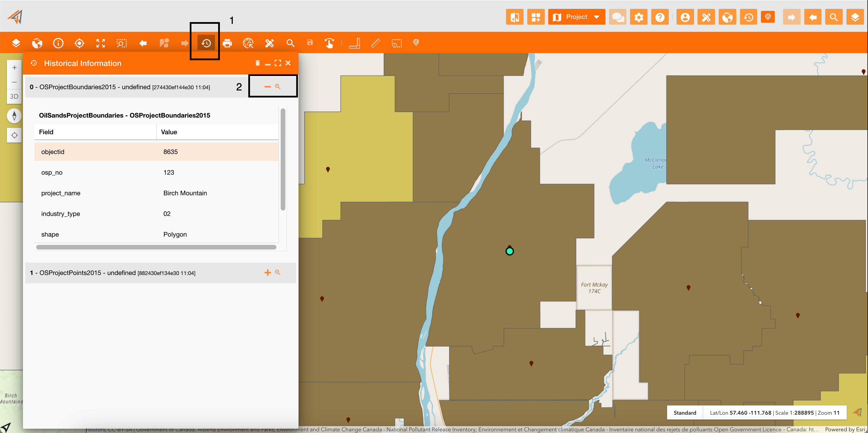Open the Project dropdown
Image resolution: width=868 pixels, height=433 pixels.
pyautogui.click(x=577, y=17)
